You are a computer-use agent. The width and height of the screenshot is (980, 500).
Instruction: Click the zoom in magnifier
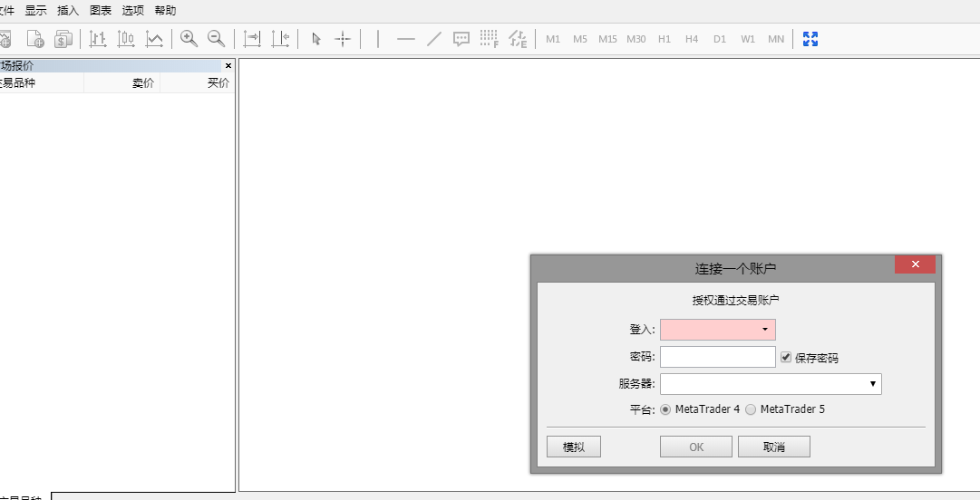(x=189, y=39)
